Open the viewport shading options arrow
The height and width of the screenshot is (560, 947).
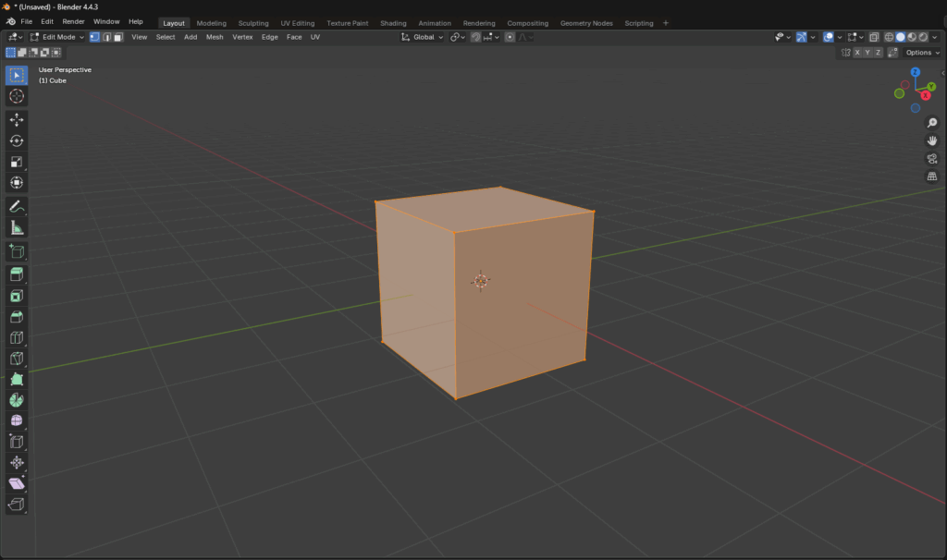[x=934, y=37]
